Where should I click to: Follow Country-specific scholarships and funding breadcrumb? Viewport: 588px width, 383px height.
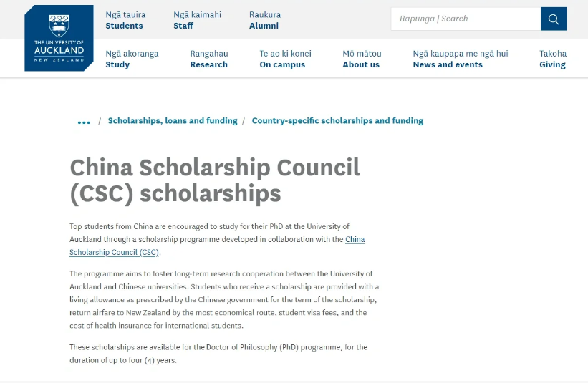point(337,121)
